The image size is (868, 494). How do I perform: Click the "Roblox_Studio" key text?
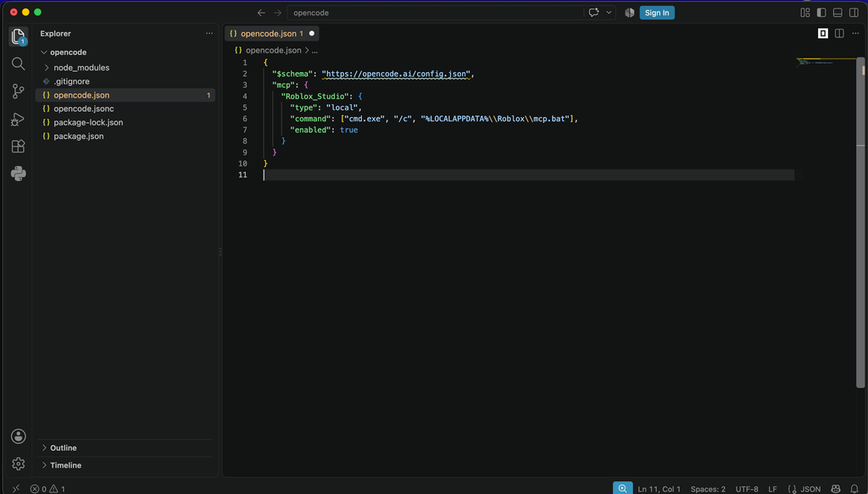[315, 97]
